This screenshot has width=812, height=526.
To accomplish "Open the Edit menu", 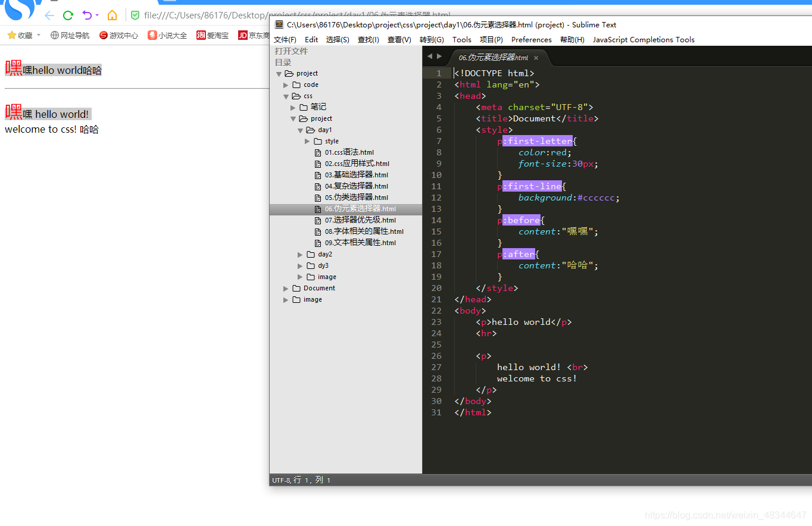I will point(311,39).
